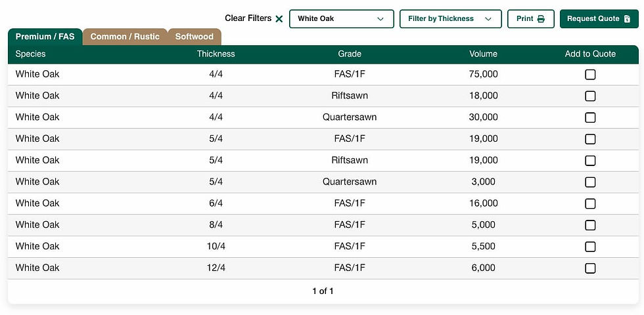Check the box for 10/4 FAS/1F row
The width and height of the screenshot is (644, 315).
click(x=590, y=247)
